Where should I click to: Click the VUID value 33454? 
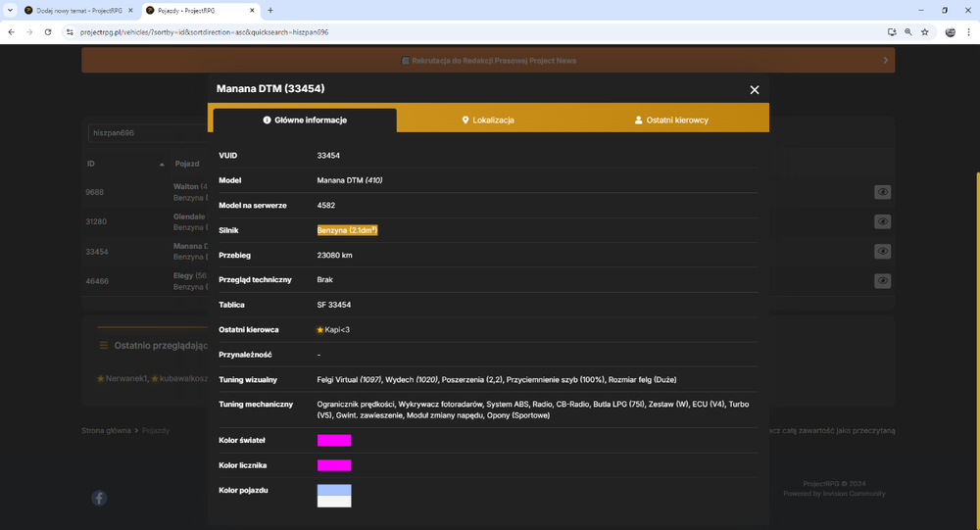pos(328,156)
